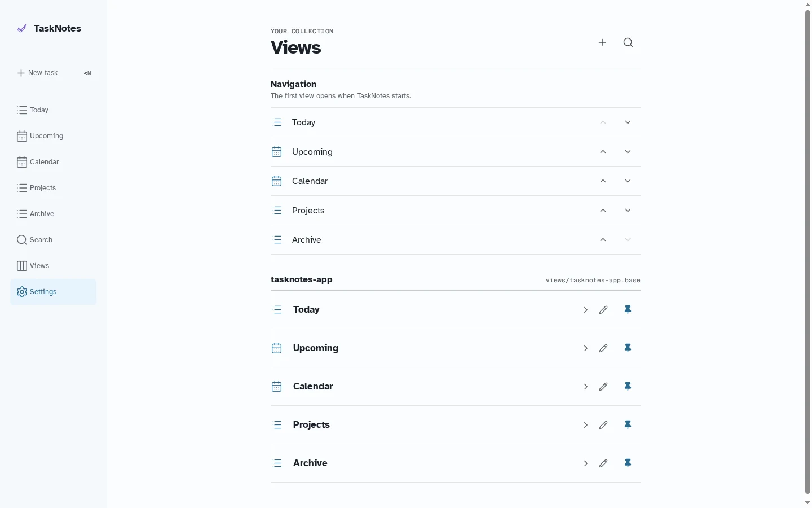Toggle the pin on the Projects view
This screenshot has height=508, width=812.
628,425
